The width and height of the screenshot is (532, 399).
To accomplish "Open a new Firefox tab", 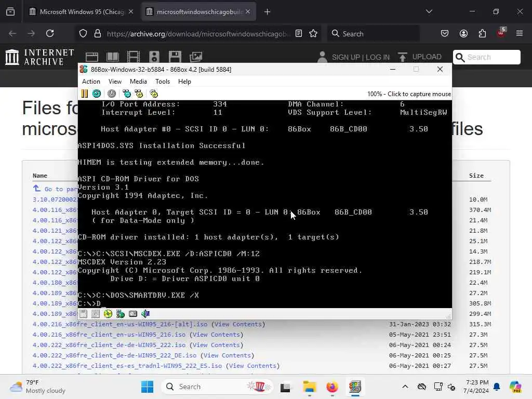I will click(267, 12).
